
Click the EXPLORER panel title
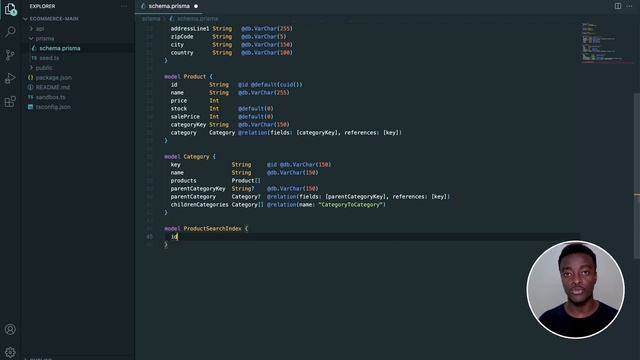[x=42, y=6]
